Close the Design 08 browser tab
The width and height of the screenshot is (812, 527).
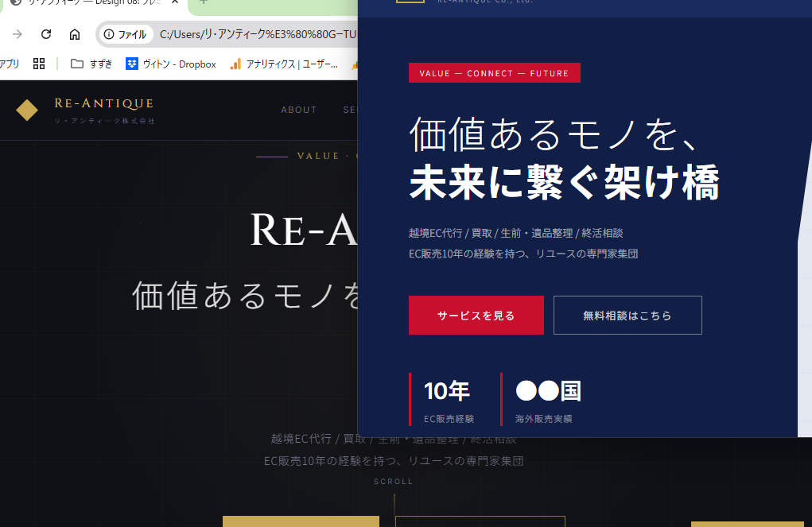point(175,2)
